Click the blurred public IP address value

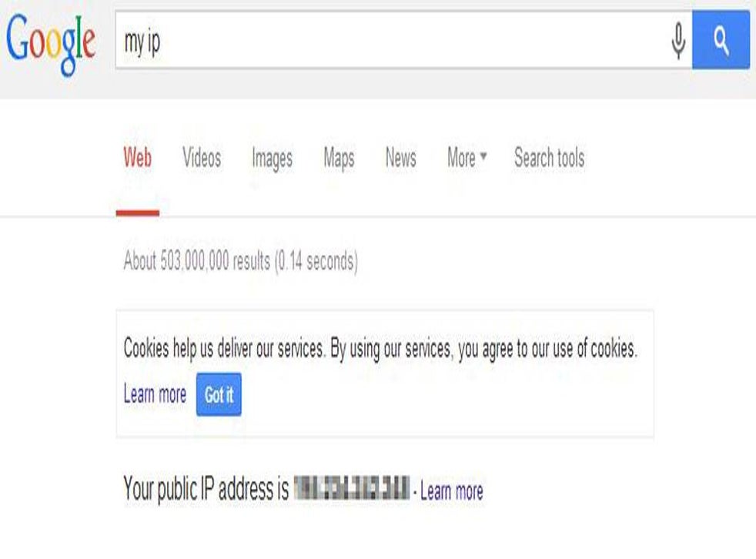click(352, 487)
